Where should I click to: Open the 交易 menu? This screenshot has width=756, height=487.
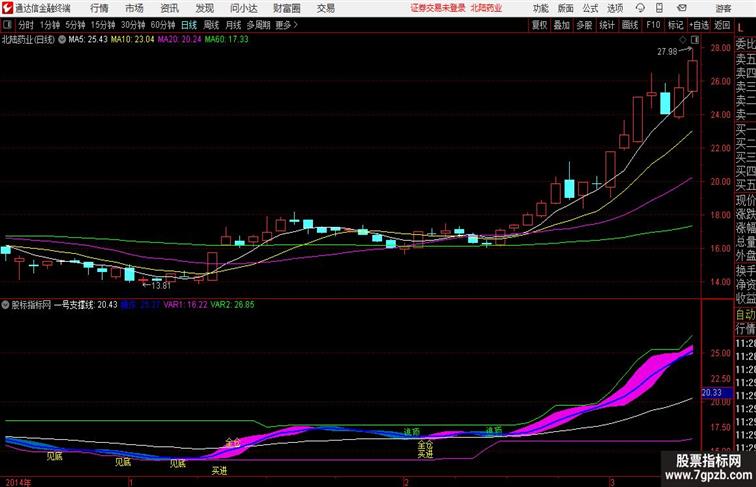click(x=325, y=8)
